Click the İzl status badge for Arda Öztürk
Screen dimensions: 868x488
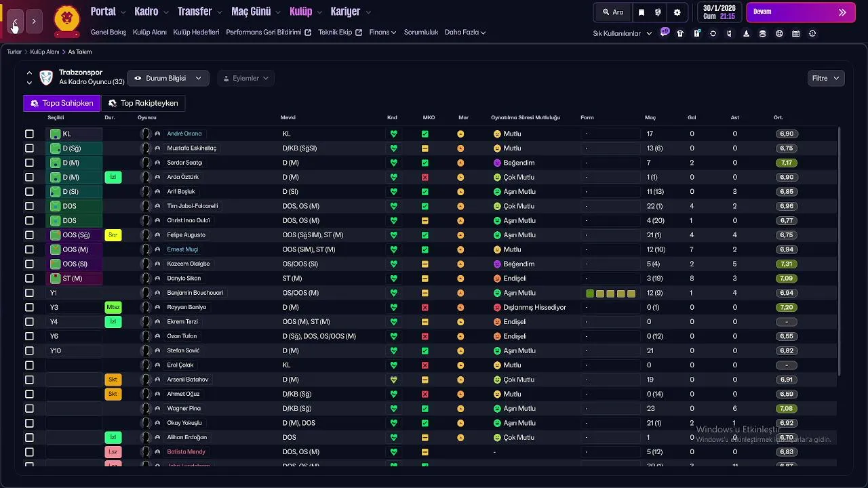tap(113, 177)
